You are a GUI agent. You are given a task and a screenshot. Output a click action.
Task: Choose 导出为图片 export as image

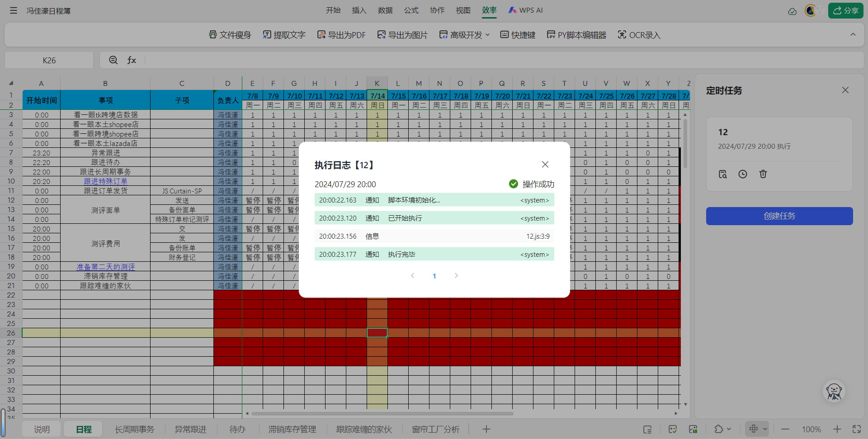(402, 35)
